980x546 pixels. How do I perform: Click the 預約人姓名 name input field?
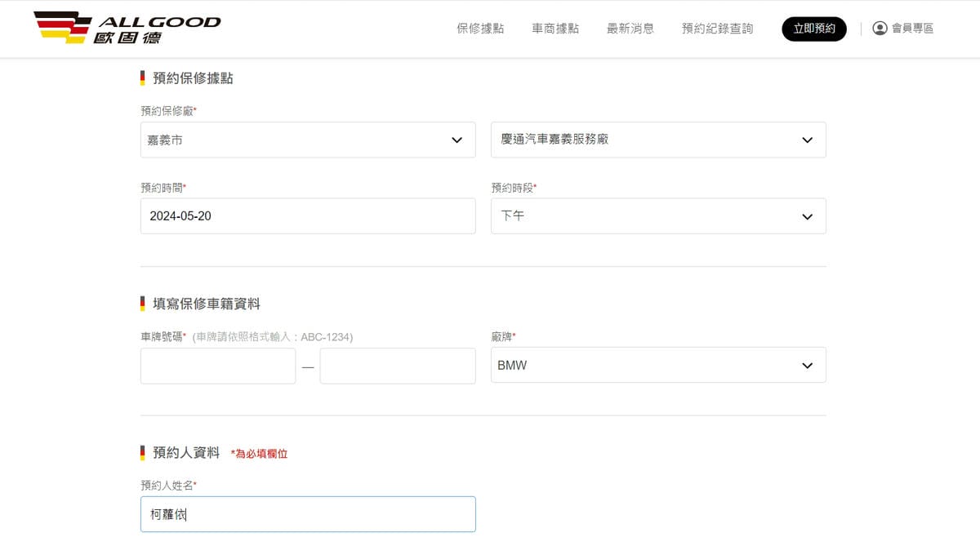tap(307, 514)
